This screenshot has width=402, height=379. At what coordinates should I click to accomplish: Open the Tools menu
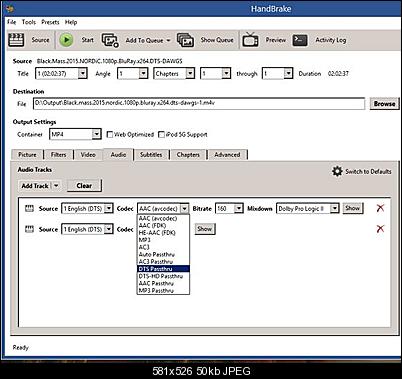point(29,22)
